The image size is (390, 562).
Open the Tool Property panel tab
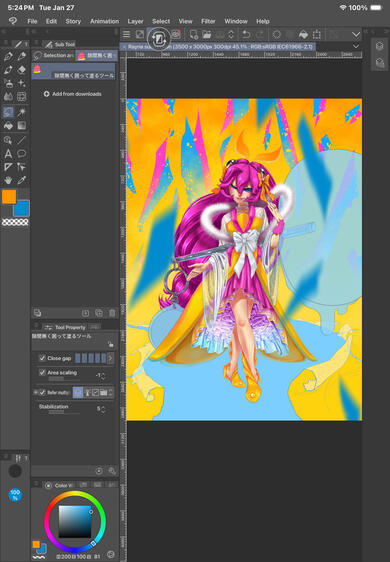click(x=66, y=327)
